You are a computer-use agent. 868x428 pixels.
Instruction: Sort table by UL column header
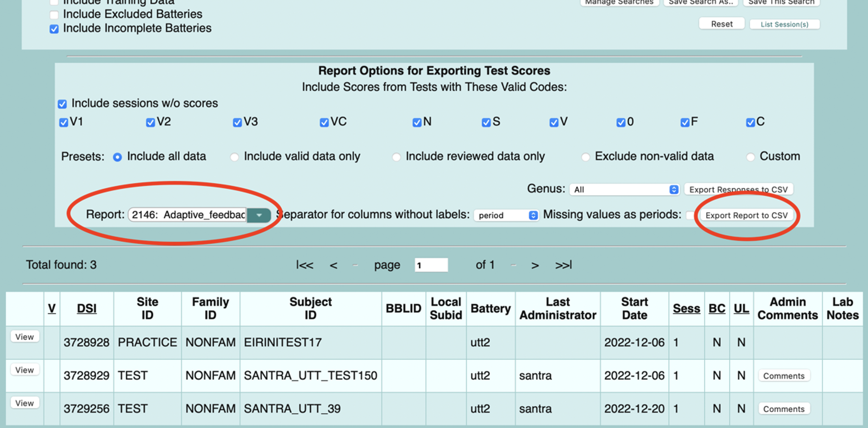click(x=741, y=308)
